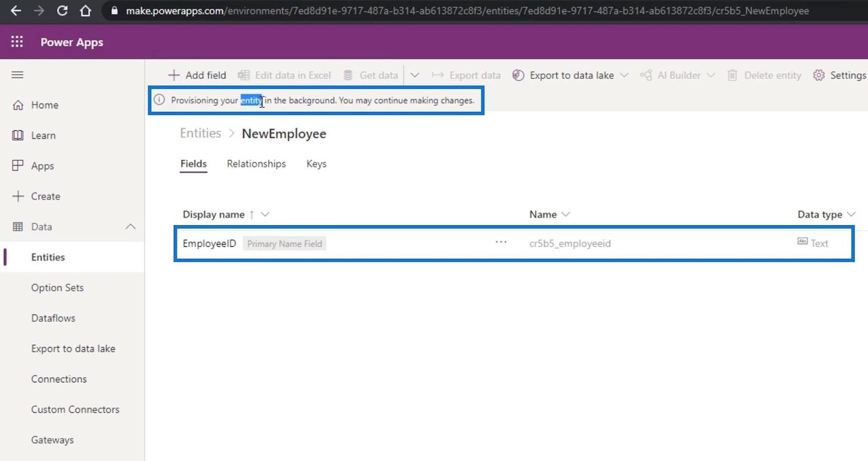Screen dimensions: 868x461
Task: Collapse the Data section chevron
Action: pyautogui.click(x=130, y=227)
